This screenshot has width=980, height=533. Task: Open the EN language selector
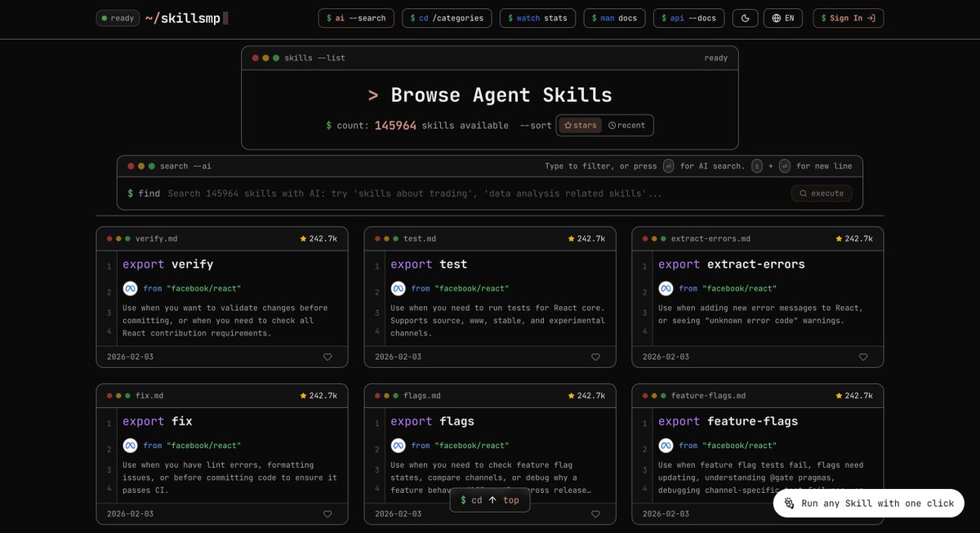[783, 18]
